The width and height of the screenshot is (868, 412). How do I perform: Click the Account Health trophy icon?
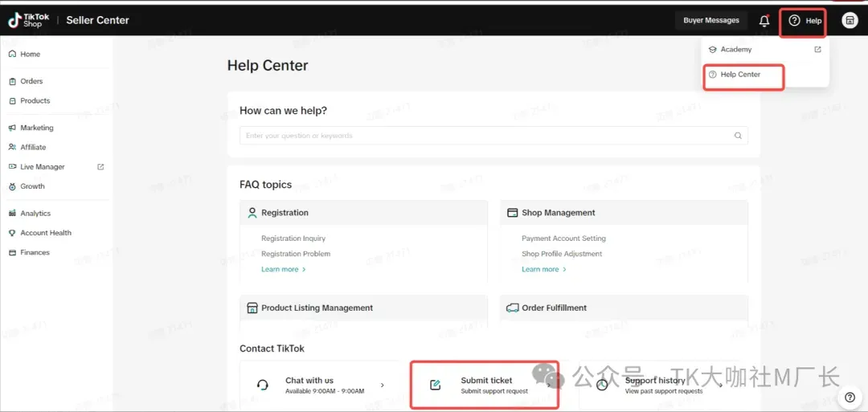12,233
